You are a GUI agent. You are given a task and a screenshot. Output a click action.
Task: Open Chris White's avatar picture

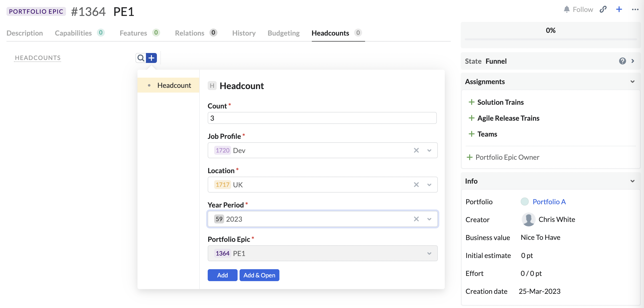pos(528,220)
